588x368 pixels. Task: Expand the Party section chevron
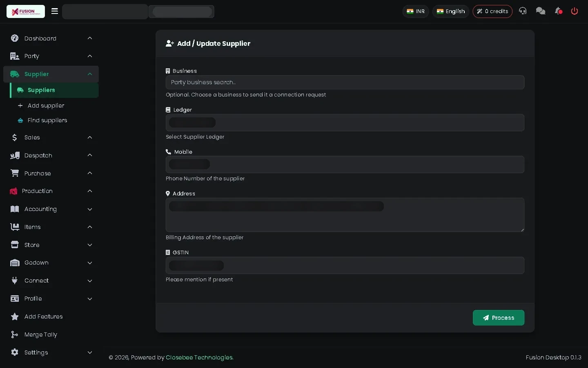pos(90,56)
